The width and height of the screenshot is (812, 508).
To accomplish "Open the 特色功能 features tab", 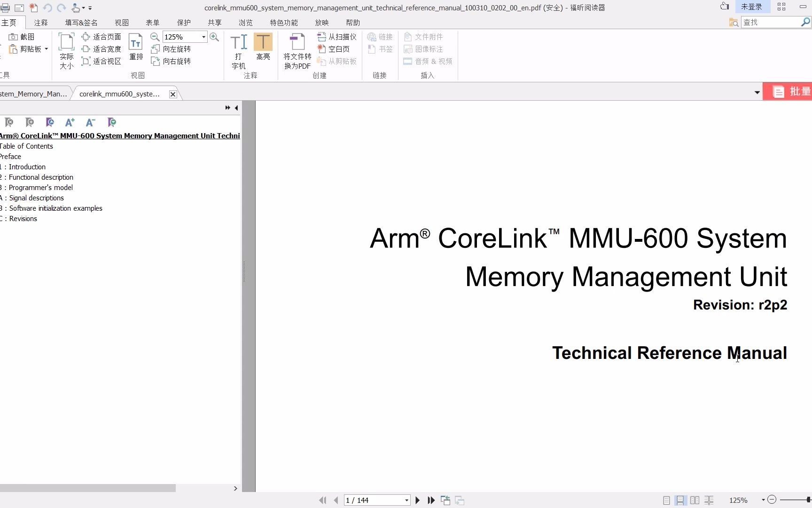I will (284, 23).
